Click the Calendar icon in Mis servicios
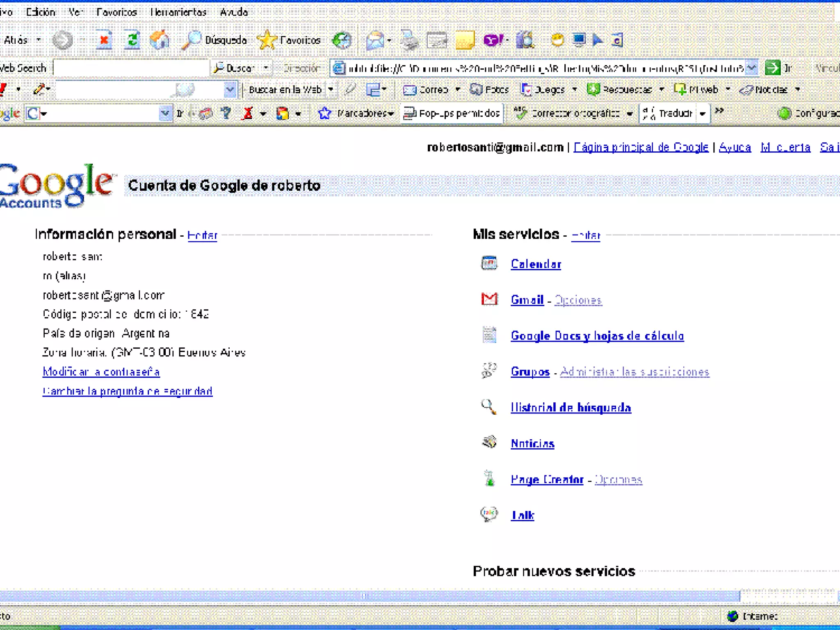The height and width of the screenshot is (630, 840). 489,263
